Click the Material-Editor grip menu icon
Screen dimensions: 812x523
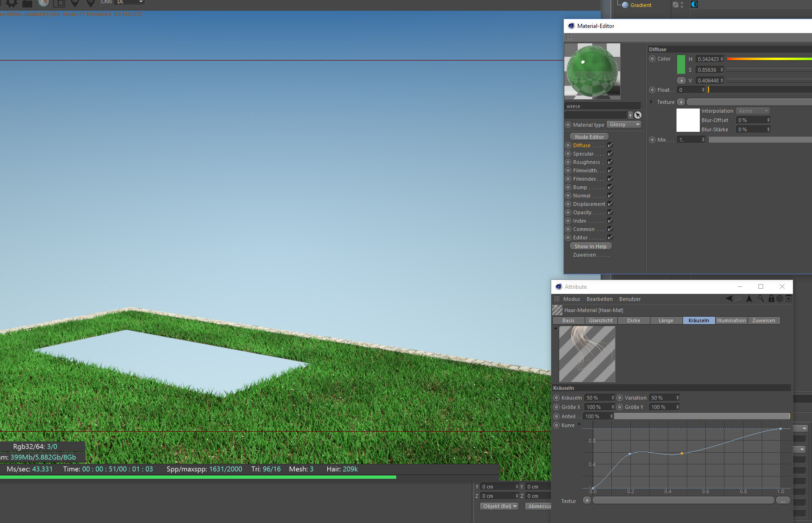click(x=569, y=37)
